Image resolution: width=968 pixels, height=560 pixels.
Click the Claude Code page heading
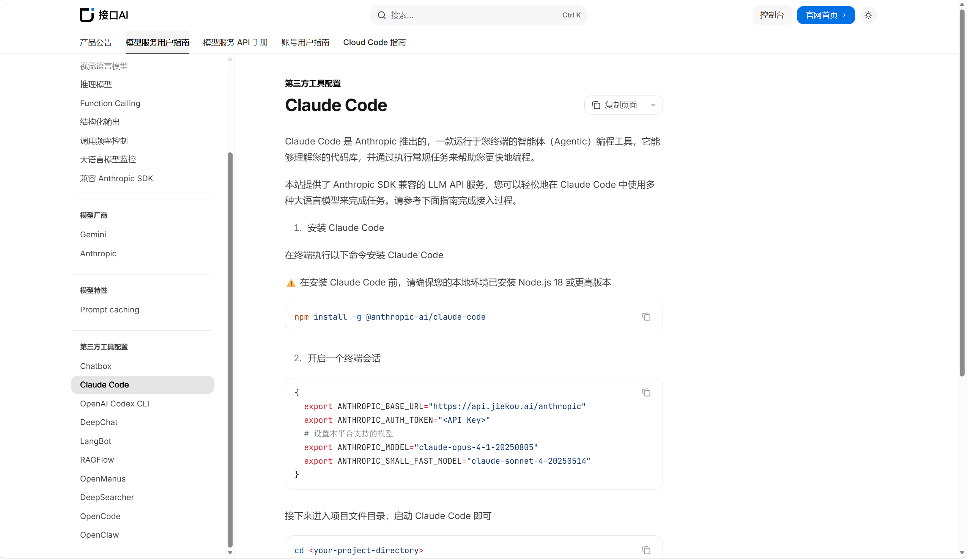pos(337,105)
